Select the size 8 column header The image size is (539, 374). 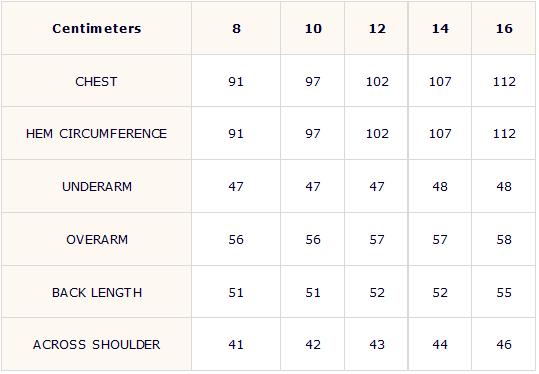[236, 29]
